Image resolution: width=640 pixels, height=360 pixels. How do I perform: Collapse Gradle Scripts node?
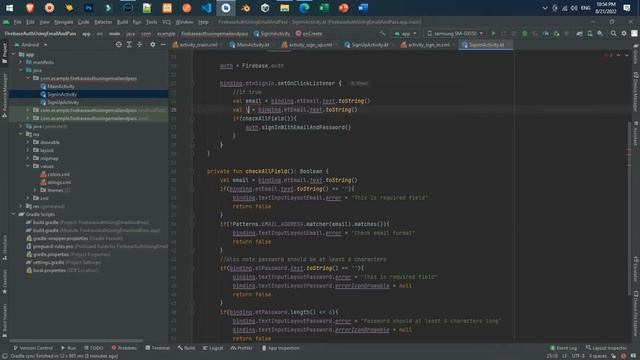pyautogui.click(x=14, y=214)
